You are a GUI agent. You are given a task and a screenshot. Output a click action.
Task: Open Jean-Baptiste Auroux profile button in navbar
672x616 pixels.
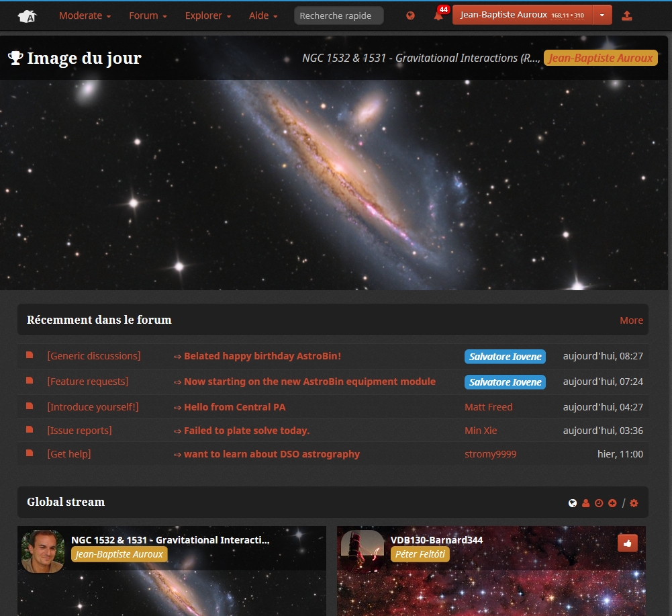[x=522, y=15]
